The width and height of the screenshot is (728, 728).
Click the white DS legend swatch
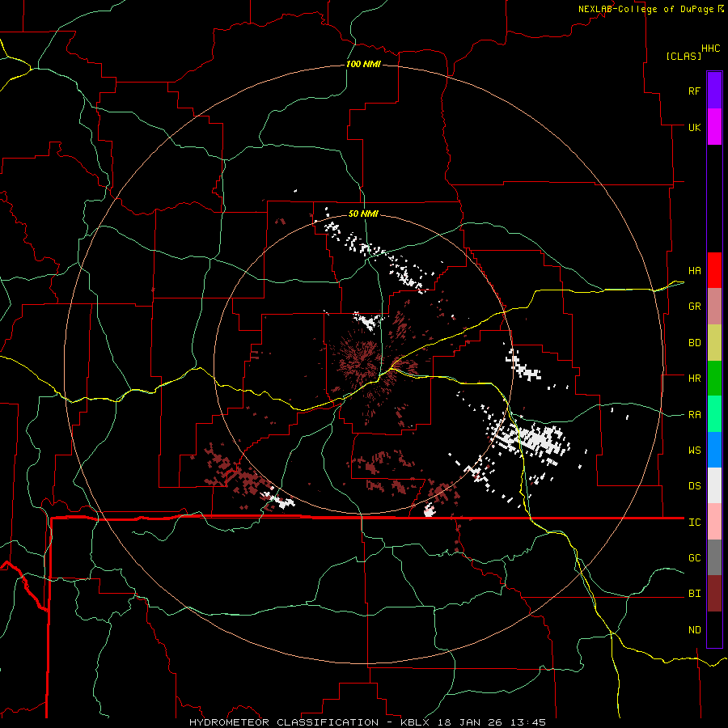714,485
